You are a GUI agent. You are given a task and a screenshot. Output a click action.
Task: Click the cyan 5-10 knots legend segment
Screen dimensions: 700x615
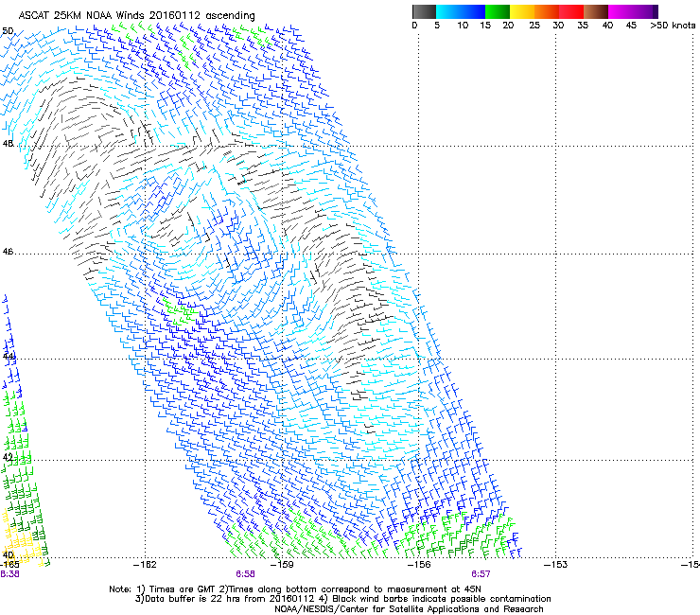pyautogui.click(x=448, y=11)
